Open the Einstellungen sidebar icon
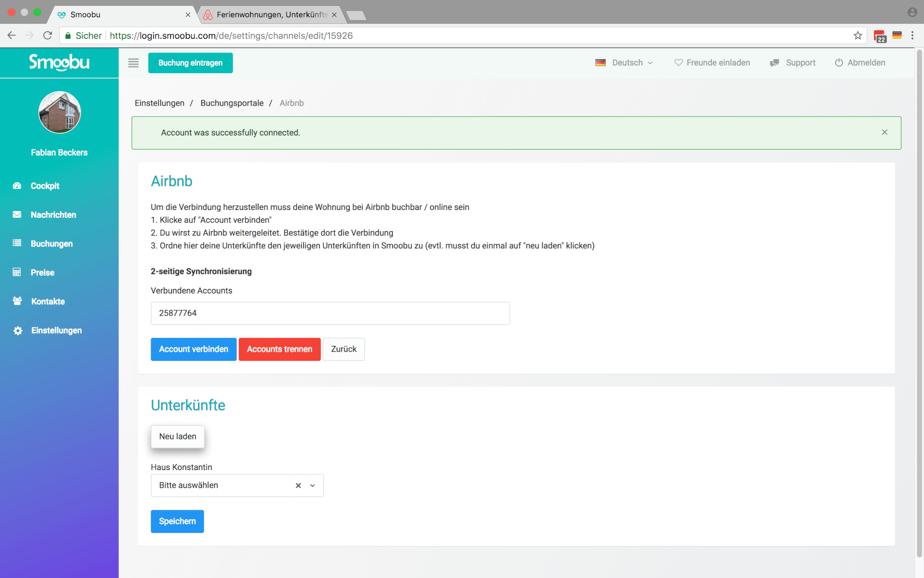 18,330
